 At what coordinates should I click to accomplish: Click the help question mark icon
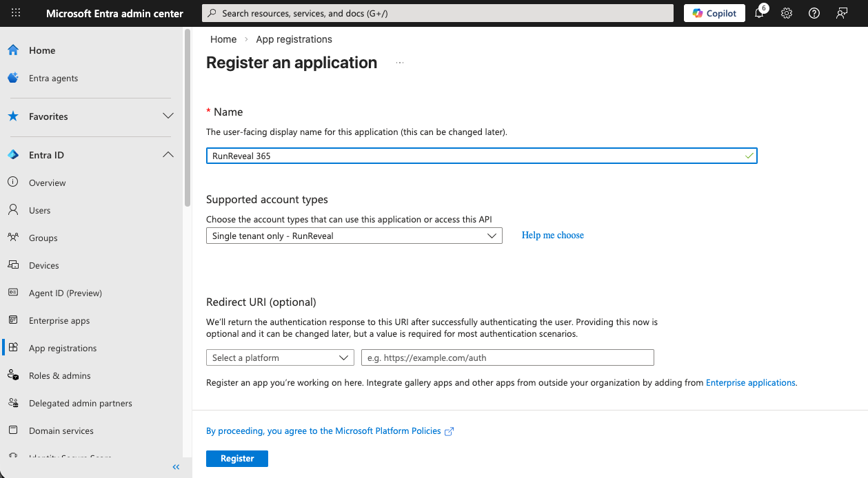pyautogui.click(x=814, y=13)
